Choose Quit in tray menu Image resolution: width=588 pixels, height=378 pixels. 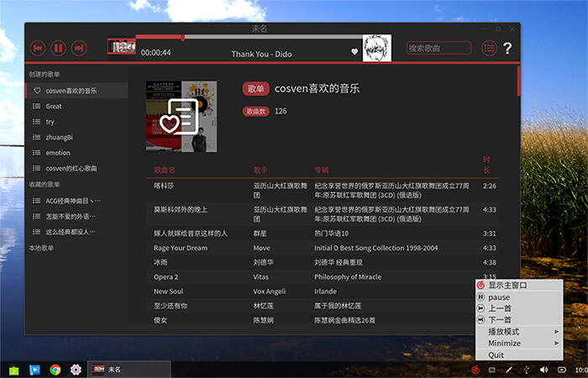point(519,355)
